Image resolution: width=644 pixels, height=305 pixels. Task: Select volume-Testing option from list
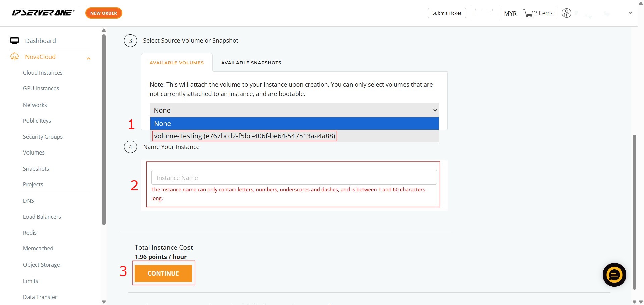[x=245, y=136]
